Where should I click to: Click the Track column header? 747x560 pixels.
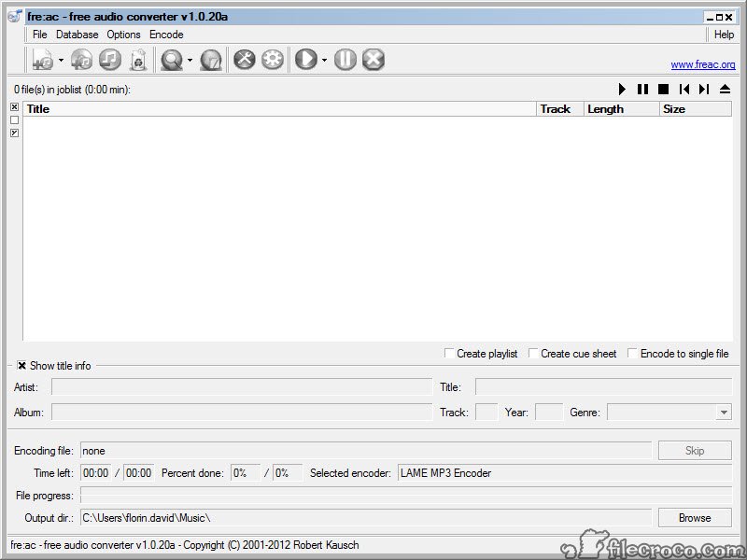pos(560,109)
